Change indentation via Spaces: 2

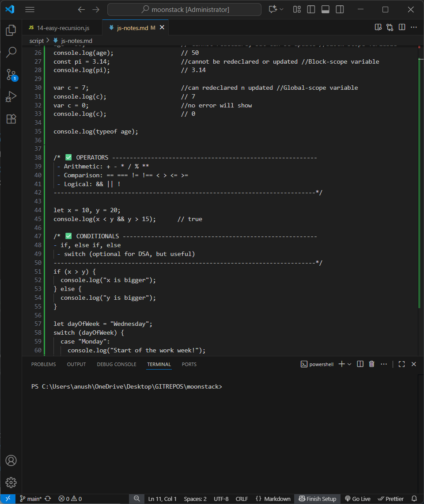pos(195,499)
